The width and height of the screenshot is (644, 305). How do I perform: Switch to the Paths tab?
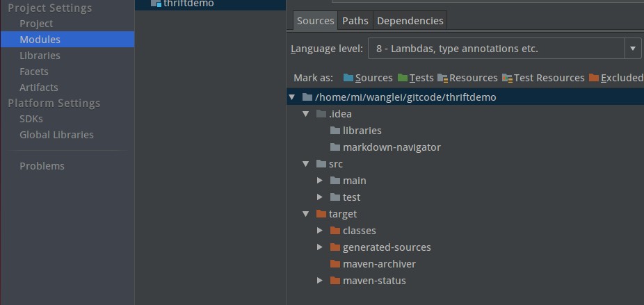pyautogui.click(x=355, y=21)
